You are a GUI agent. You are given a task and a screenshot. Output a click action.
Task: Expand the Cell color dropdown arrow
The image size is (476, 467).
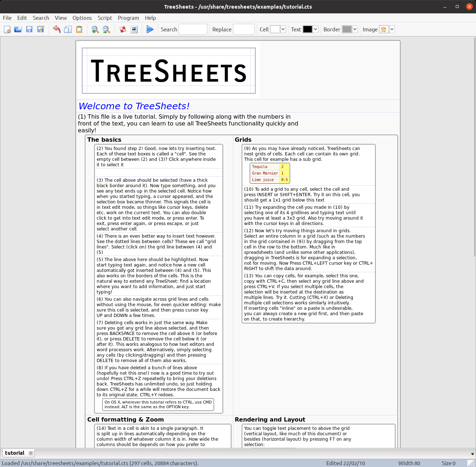(283, 30)
